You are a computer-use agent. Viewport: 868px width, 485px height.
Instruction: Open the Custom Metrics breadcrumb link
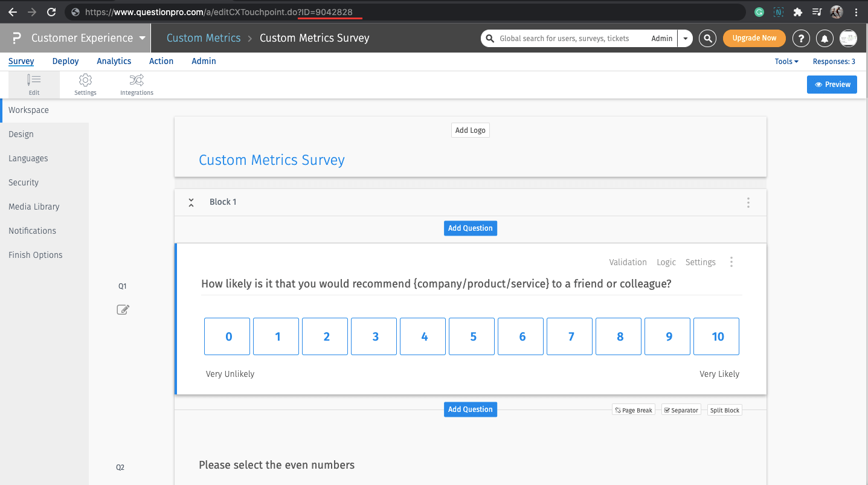click(x=203, y=37)
